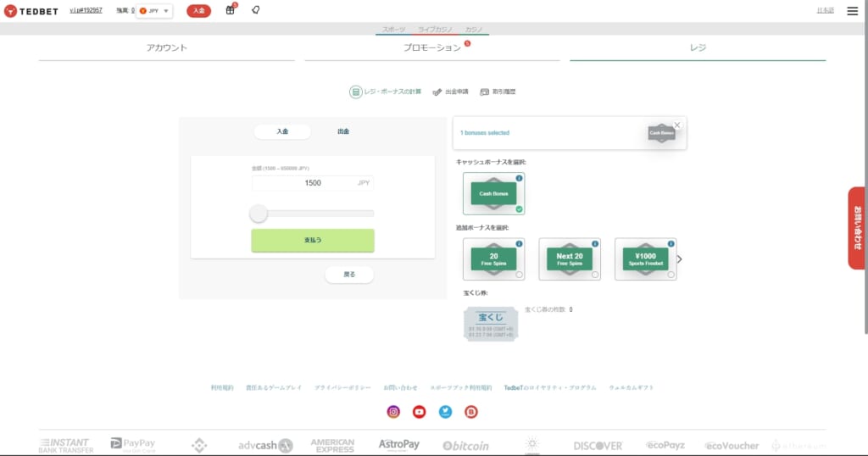868x456 pixels.
Task: Open the 日本語 language selector
Action: pyautogui.click(x=826, y=10)
